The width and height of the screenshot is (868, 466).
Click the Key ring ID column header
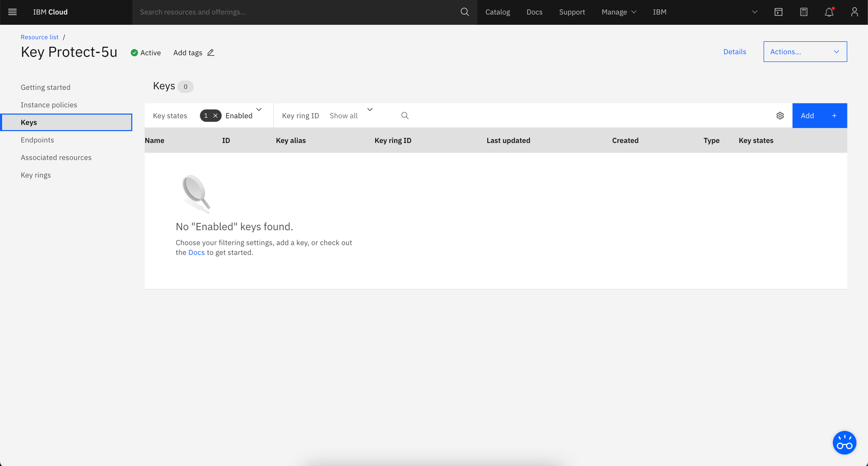pyautogui.click(x=393, y=140)
